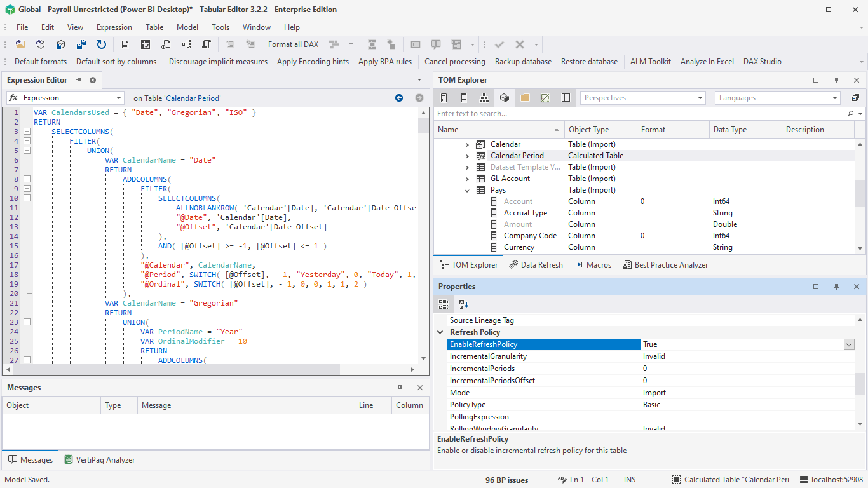
Task: Open the Languages dropdown
Action: pyautogui.click(x=835, y=98)
